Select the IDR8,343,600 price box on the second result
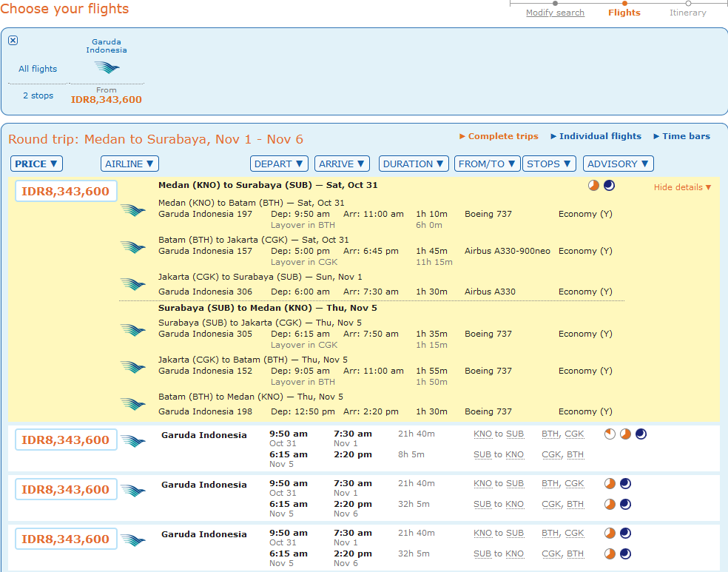This screenshot has width=728, height=572. [65, 439]
